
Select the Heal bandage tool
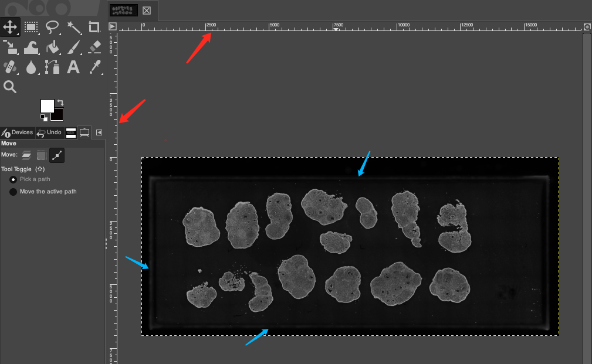[x=10, y=67]
